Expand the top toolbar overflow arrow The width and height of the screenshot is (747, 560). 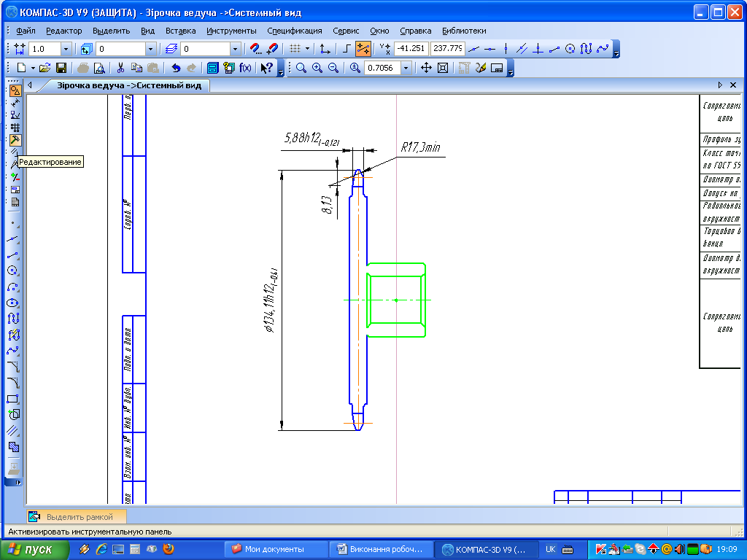click(616, 49)
